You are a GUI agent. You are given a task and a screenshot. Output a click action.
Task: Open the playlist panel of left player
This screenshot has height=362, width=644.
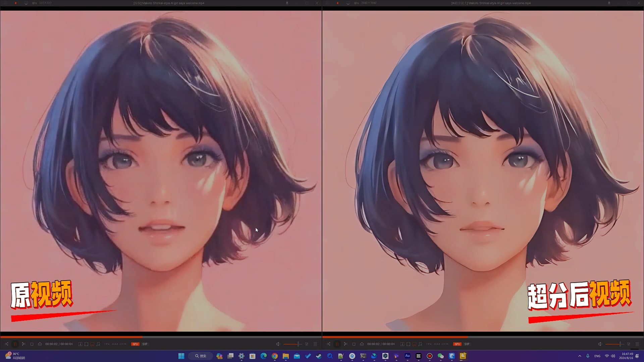click(315, 344)
